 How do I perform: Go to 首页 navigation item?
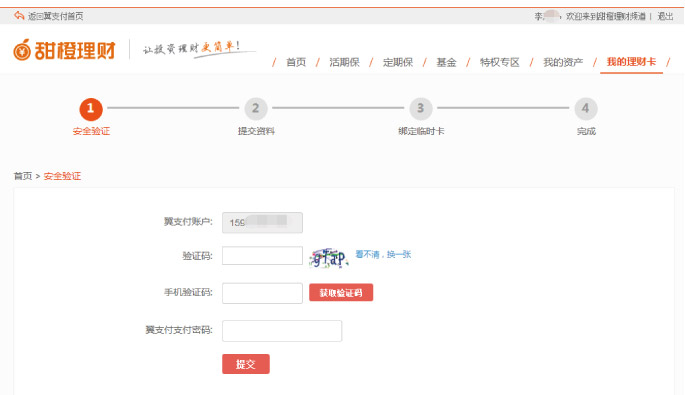coord(296,62)
